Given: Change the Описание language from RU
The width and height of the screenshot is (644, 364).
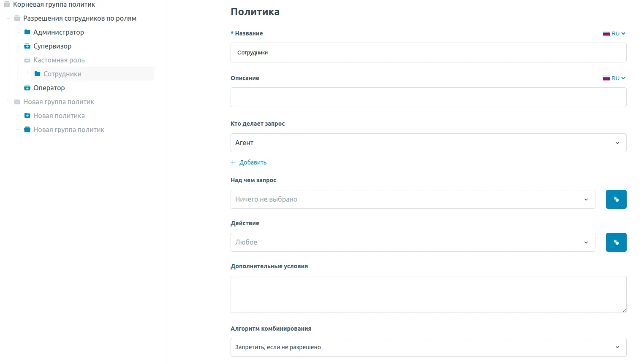Looking at the screenshot, I should (614, 78).
